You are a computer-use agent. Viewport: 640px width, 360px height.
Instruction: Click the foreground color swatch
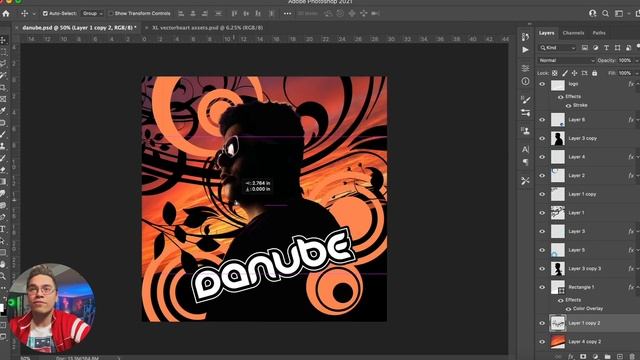coord(2,307)
